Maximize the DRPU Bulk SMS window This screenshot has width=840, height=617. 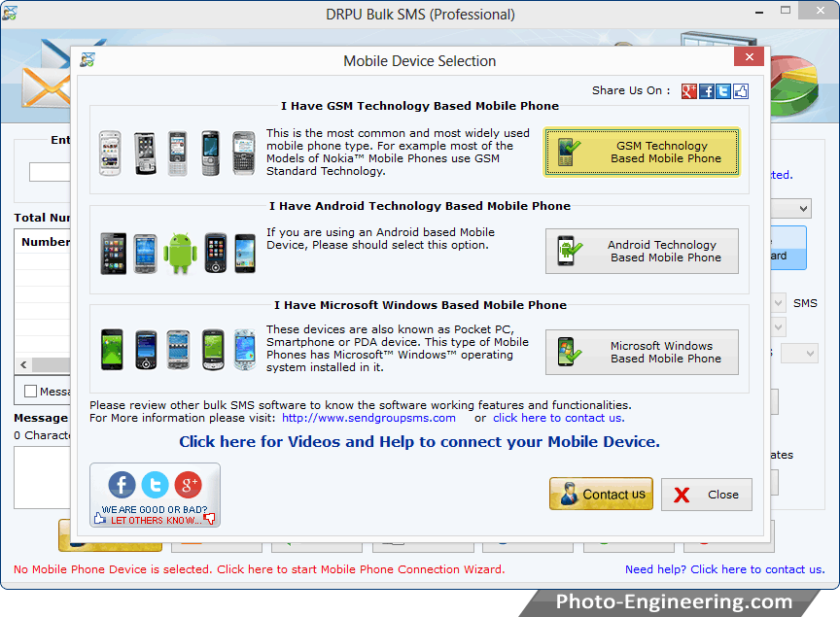pyautogui.click(x=786, y=11)
